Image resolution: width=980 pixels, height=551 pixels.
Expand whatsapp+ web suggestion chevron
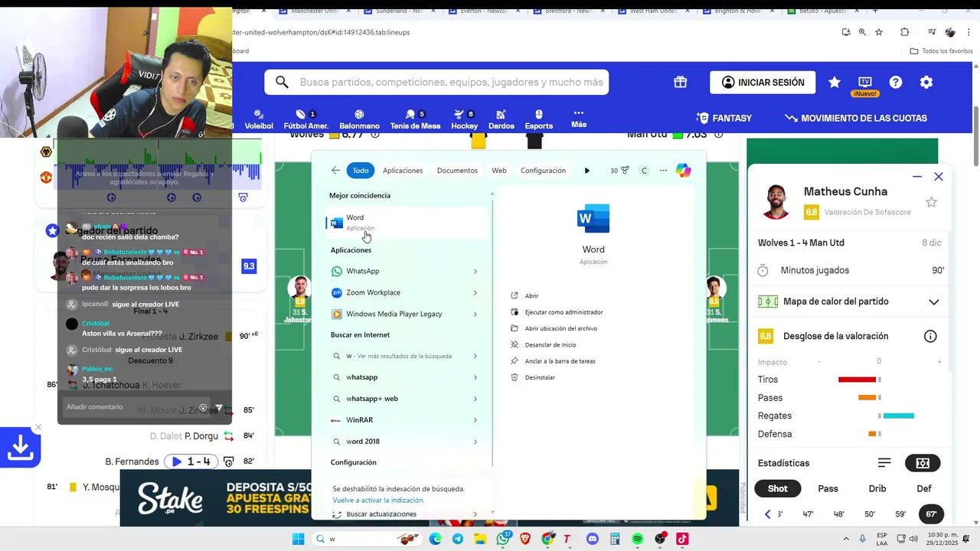click(475, 399)
